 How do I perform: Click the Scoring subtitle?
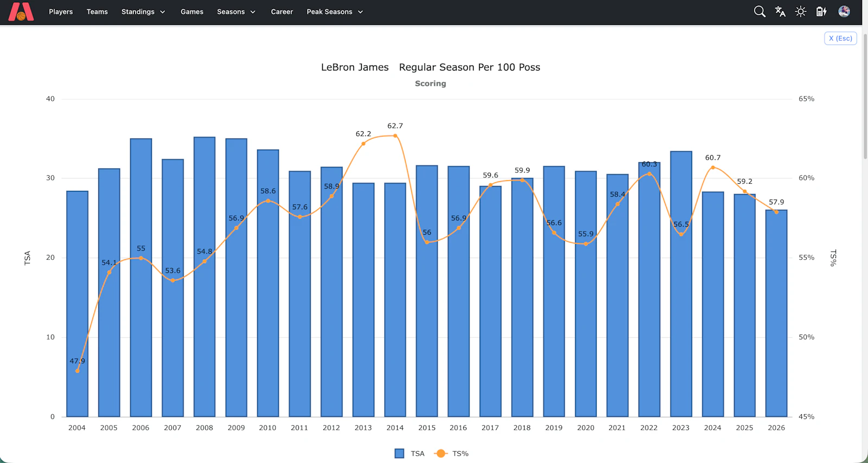431,83
